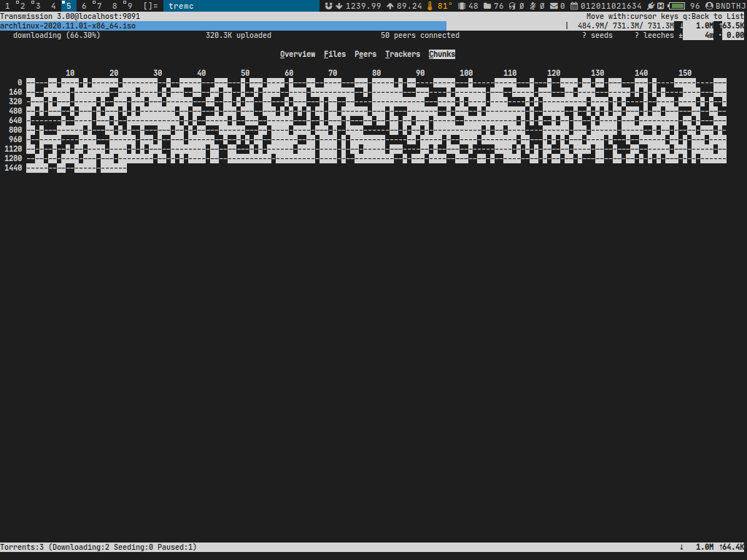Switch to workspace 5
The height and width of the screenshot is (560, 747).
pos(68,6)
